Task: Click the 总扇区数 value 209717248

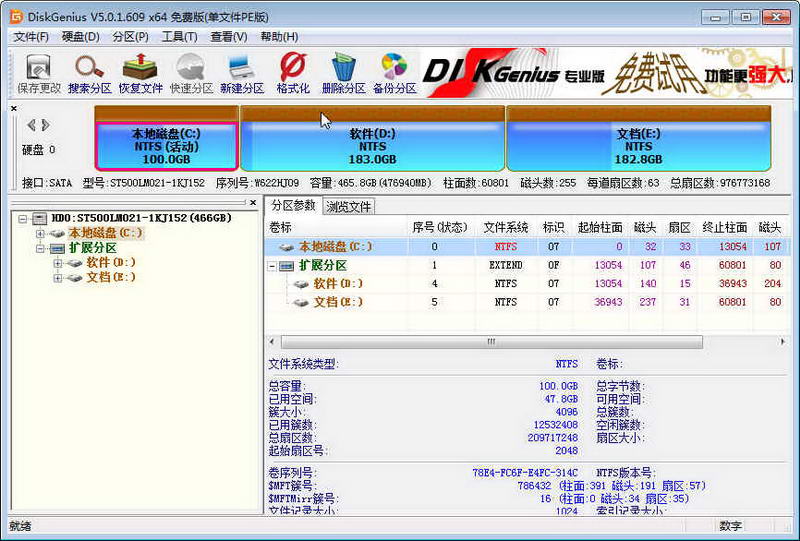Action: [553, 438]
